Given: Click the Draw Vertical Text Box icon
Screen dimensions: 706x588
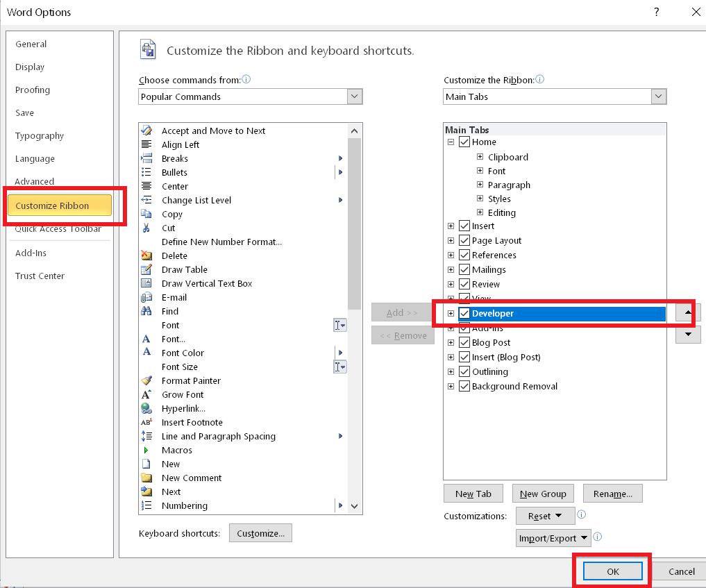Looking at the screenshot, I should coord(146,284).
